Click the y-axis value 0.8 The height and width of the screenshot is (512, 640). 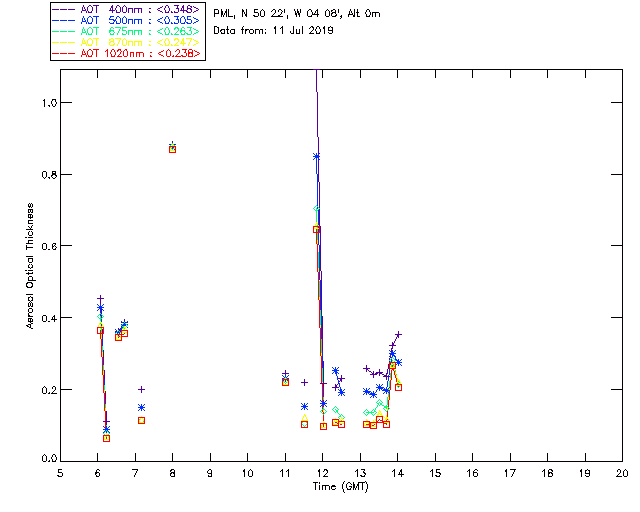49,175
